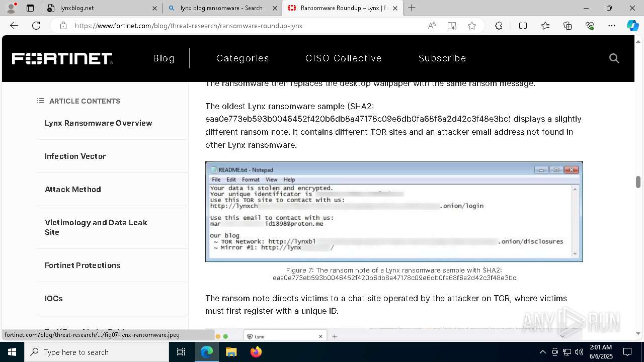
Task: Open the volume control tray icon
Action: pos(579,352)
